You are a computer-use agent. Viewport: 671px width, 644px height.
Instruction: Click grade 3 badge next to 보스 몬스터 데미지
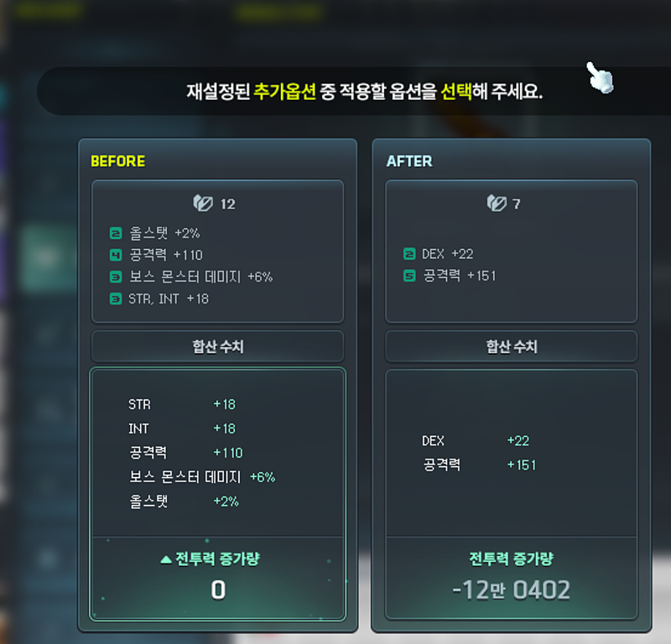(x=116, y=277)
